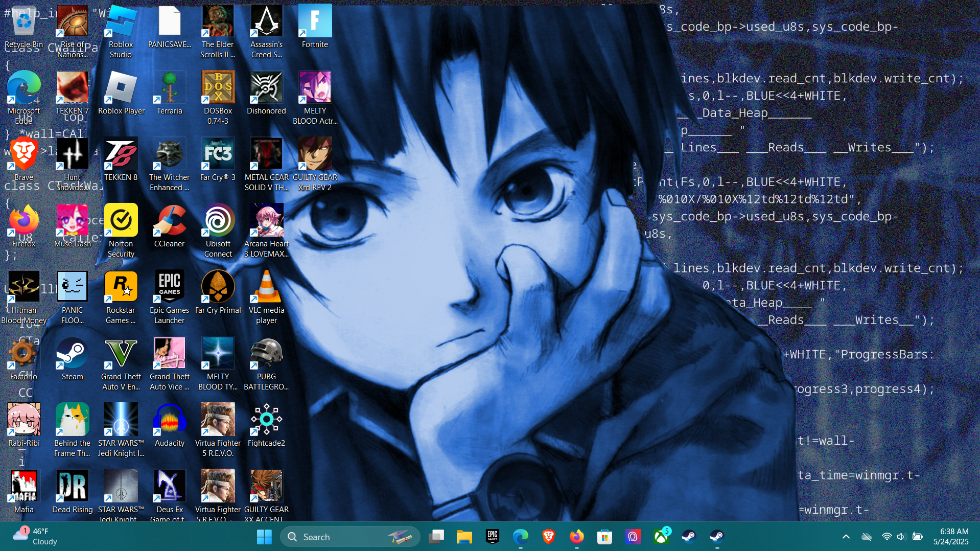Select the Dishonored desktop icon
980x551 pixels.
click(266, 94)
